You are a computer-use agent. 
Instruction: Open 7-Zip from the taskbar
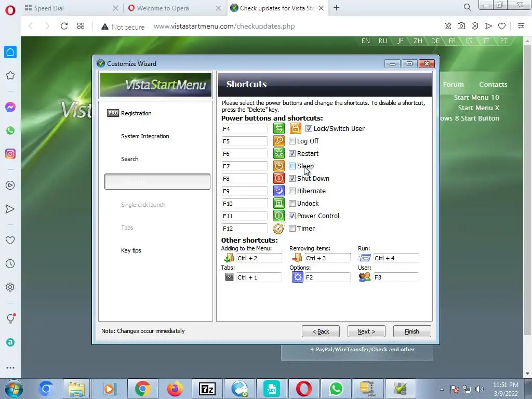pyautogui.click(x=207, y=389)
